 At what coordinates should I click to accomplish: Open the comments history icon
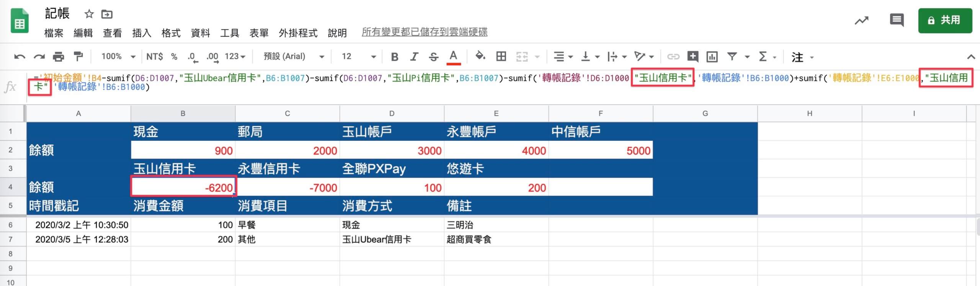[x=897, y=20]
